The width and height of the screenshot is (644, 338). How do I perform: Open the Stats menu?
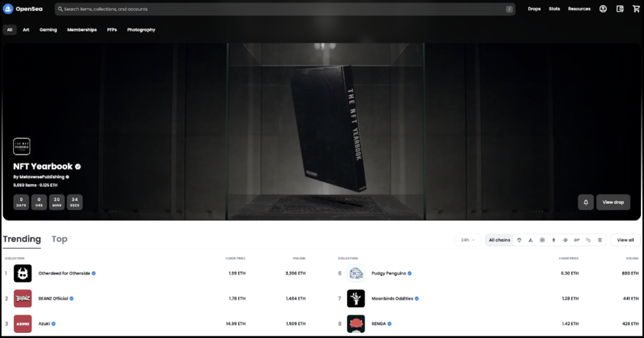click(x=554, y=9)
